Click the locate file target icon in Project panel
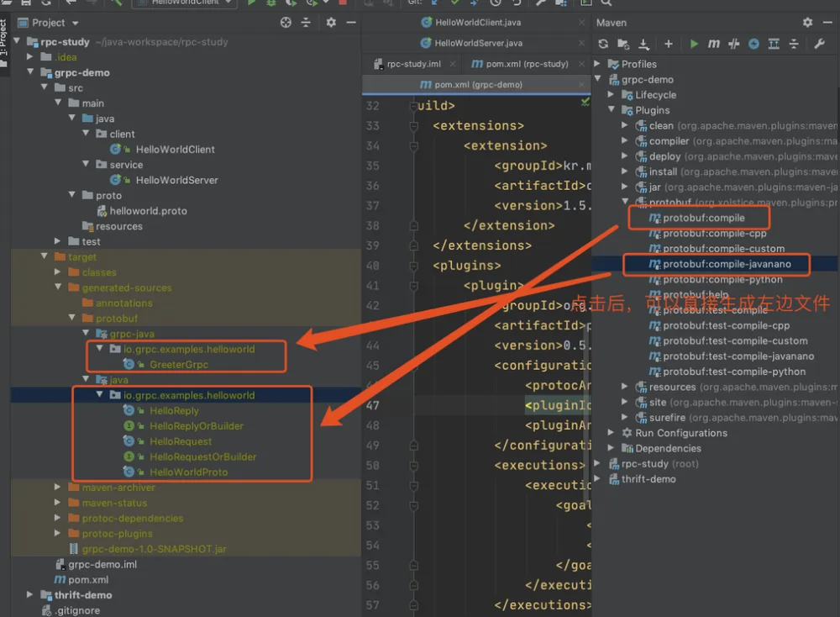Viewport: 840px width, 617px height. 286,23
